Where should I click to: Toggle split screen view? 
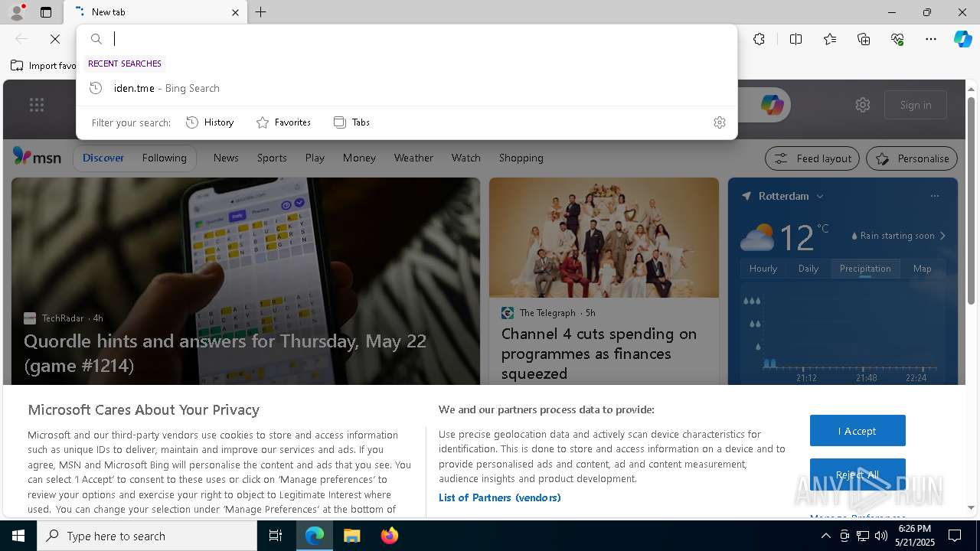pyautogui.click(x=795, y=39)
